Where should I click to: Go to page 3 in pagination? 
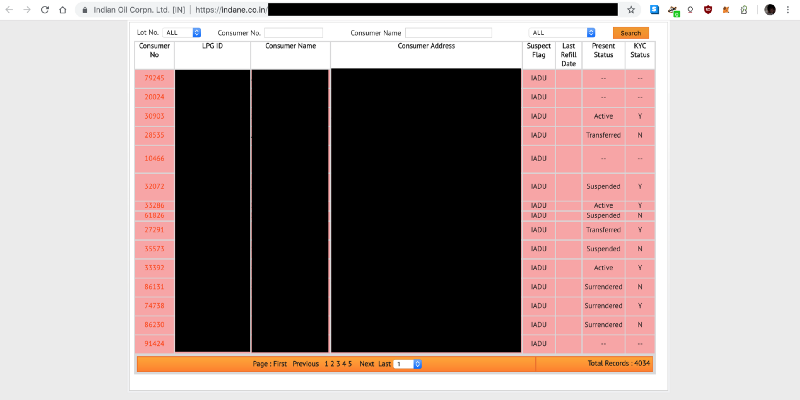tap(338, 364)
